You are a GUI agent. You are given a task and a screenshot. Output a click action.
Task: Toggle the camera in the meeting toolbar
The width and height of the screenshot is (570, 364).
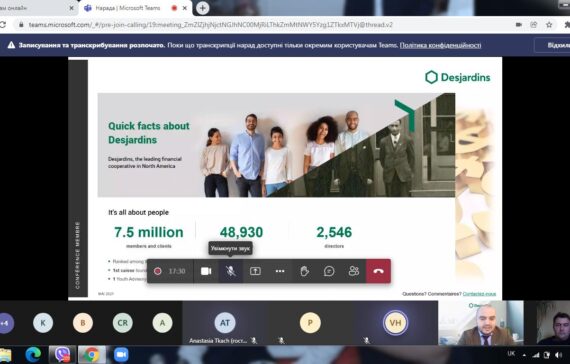click(206, 271)
